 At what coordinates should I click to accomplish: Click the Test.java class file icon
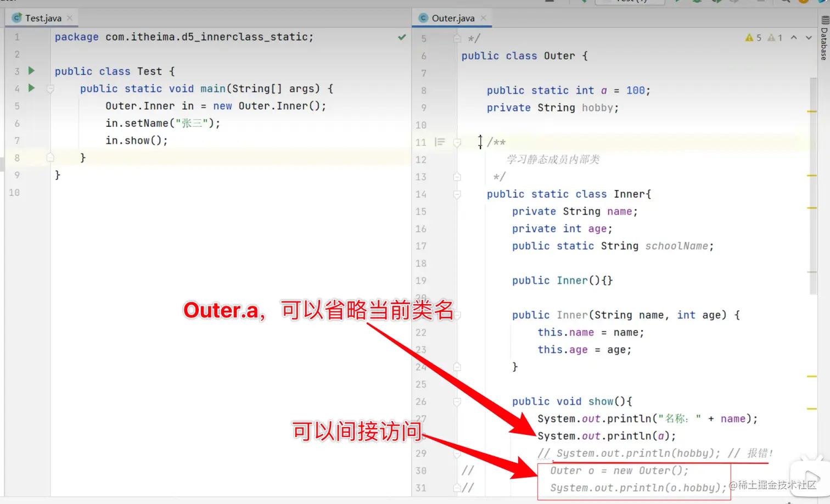tap(16, 18)
